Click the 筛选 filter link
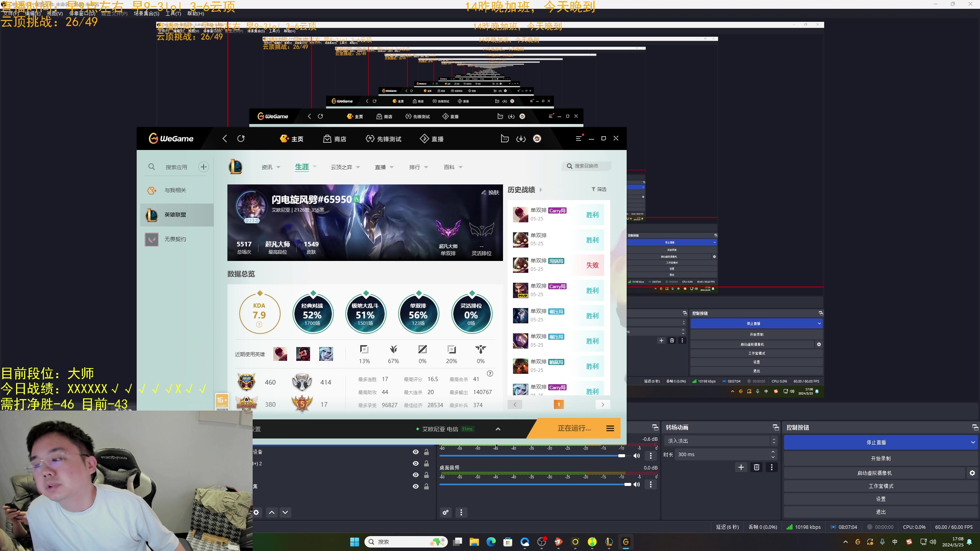980x551 pixels. pyautogui.click(x=599, y=189)
